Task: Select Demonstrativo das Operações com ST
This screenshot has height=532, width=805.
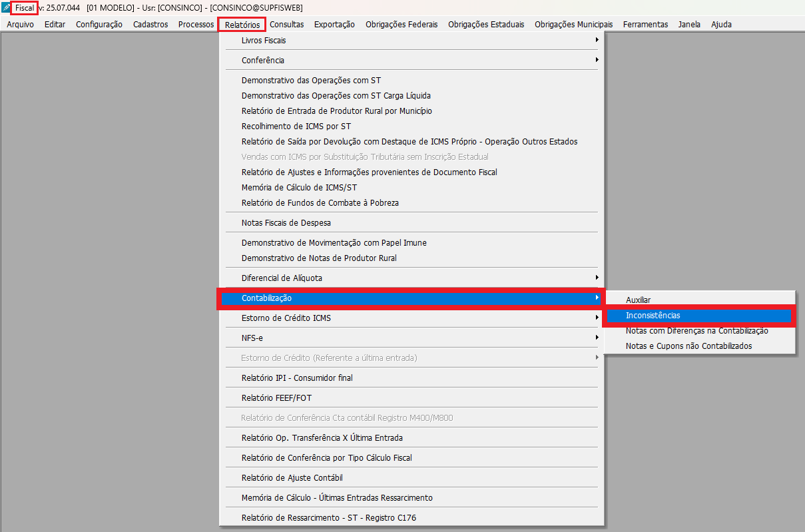Action: 411,81
